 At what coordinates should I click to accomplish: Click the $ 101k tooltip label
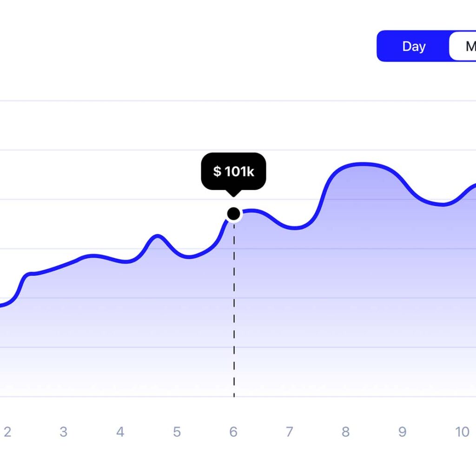[233, 172]
